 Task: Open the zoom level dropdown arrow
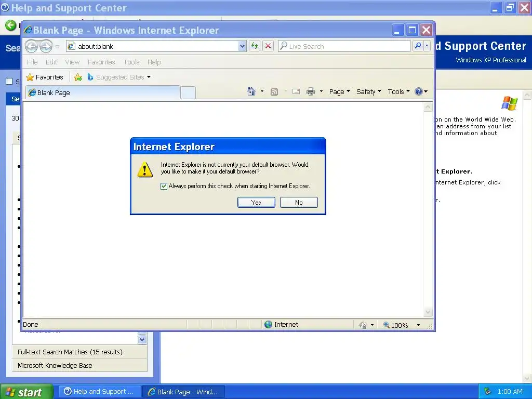click(418, 325)
